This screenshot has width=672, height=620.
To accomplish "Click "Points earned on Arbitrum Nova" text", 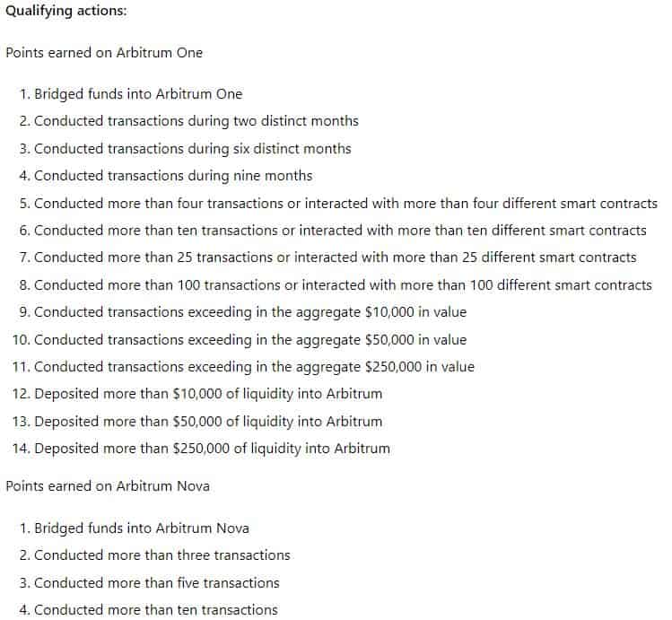I will [x=108, y=485].
